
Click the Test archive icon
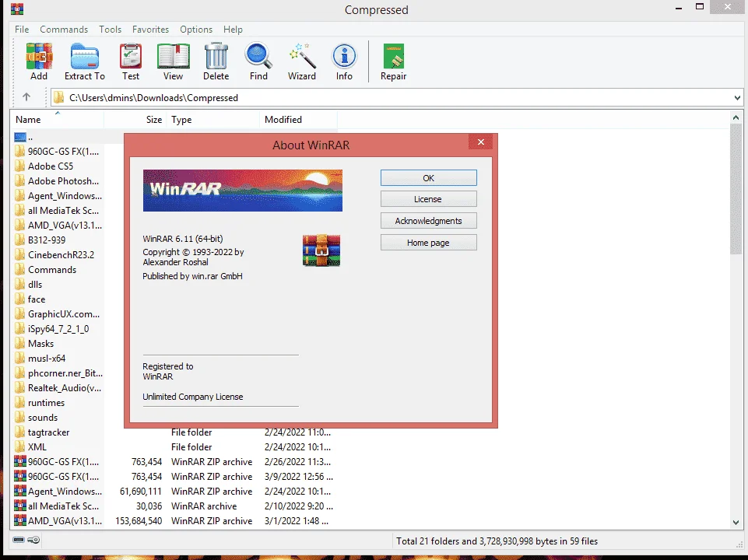130,56
